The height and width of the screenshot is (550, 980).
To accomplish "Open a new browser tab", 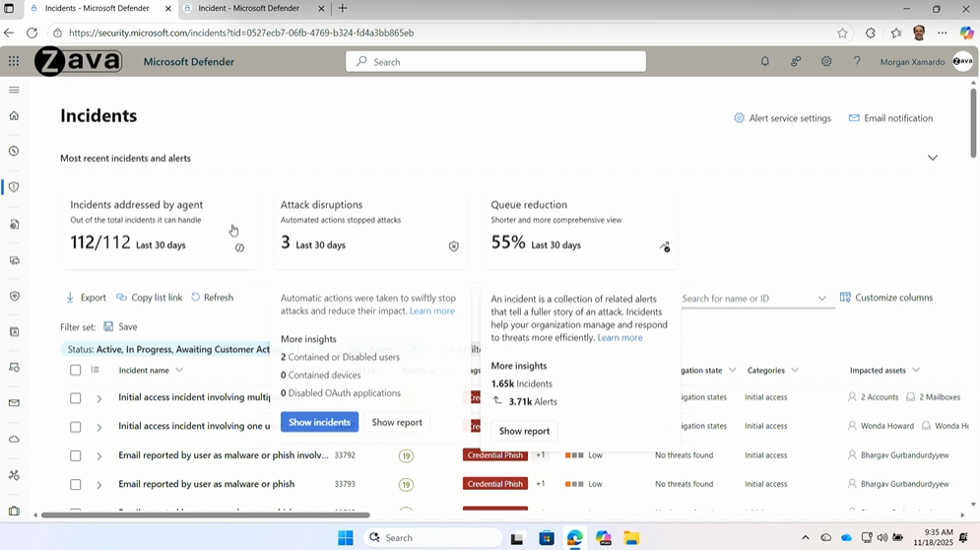I will click(x=343, y=9).
